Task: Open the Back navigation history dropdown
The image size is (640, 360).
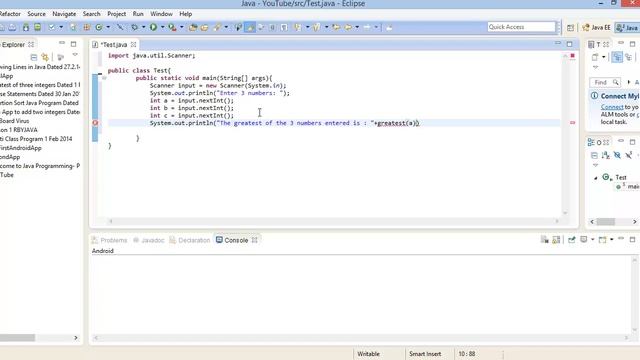Action: point(357,27)
